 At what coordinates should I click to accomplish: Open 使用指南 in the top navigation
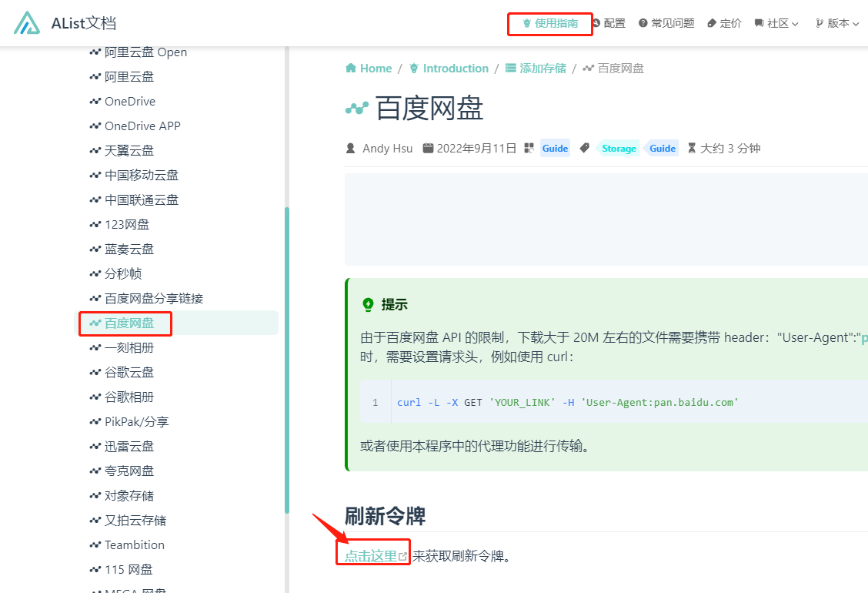(x=550, y=23)
